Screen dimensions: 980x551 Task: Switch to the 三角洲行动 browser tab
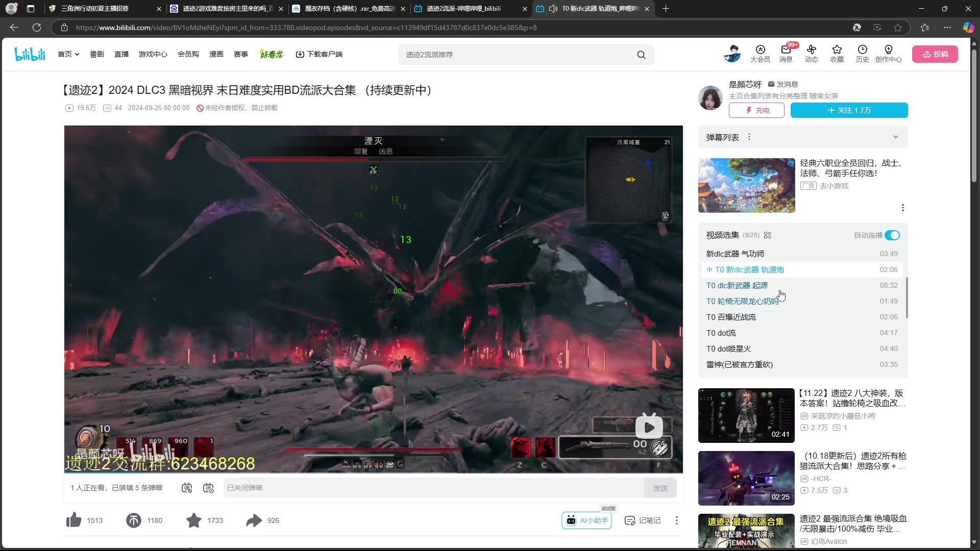point(105,9)
